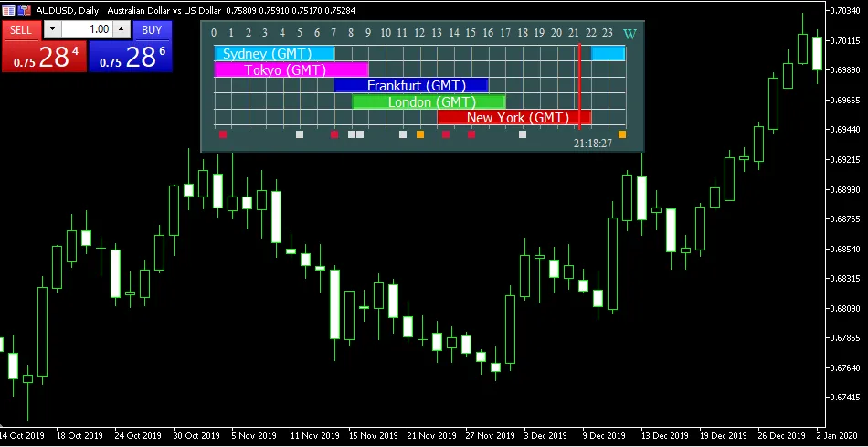868x447 pixels.
Task: Click the orange event marker under hour 12
Action: click(420, 134)
